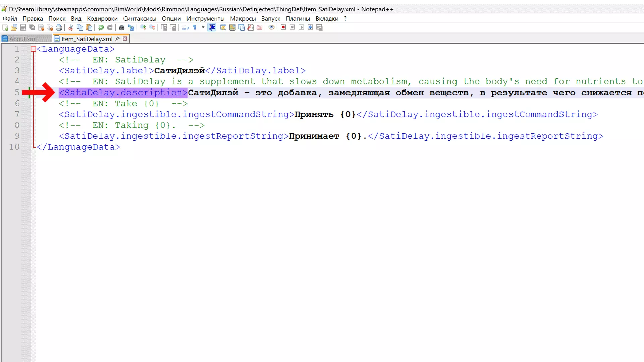The width and height of the screenshot is (644, 362).
Task: Close the Item_SatiDelay.xml tab
Action: (x=125, y=39)
